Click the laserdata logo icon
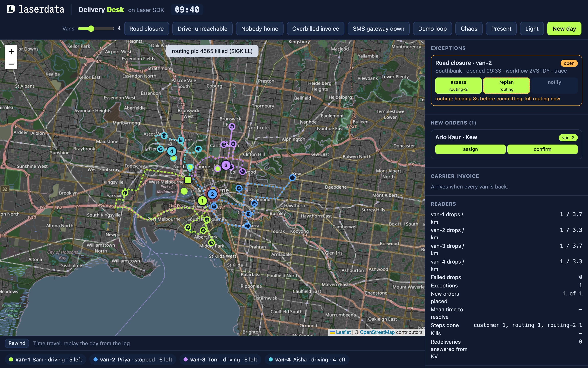The image size is (588, 368). 11,9
